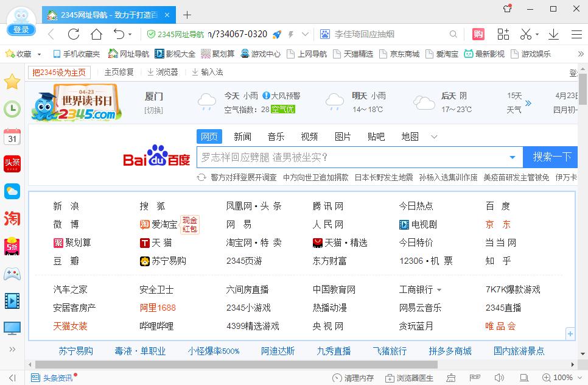
Task: Open the calendar icon in left sidebar
Action: (12, 137)
